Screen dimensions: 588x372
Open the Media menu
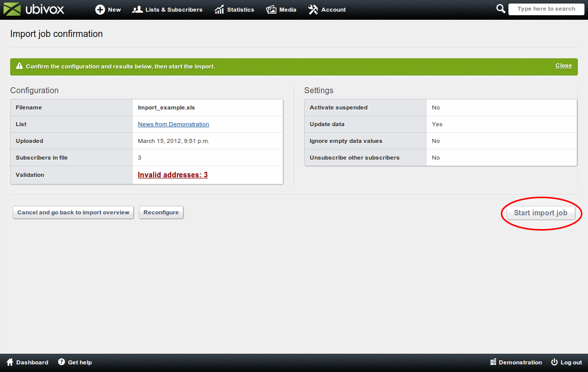pos(281,10)
